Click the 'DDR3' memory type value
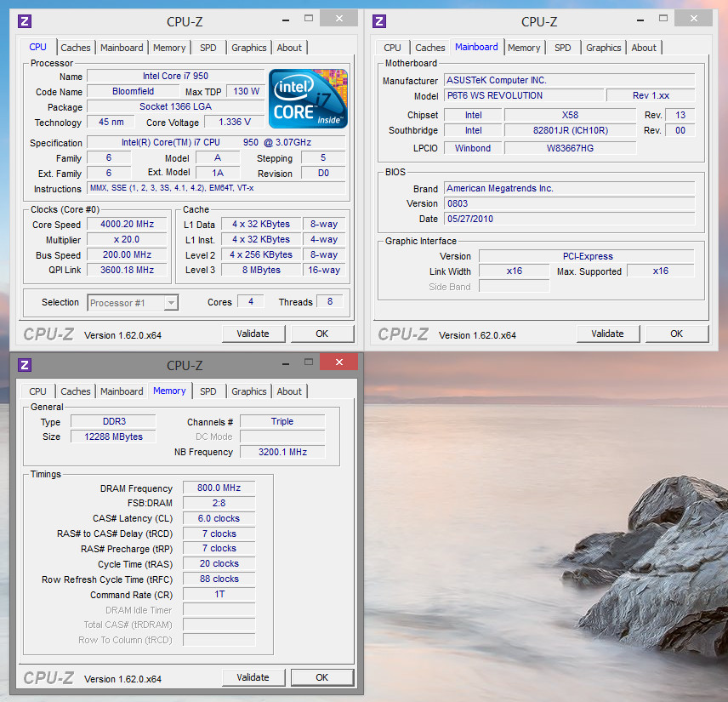Screen dimensions: 728x702 tap(114, 421)
